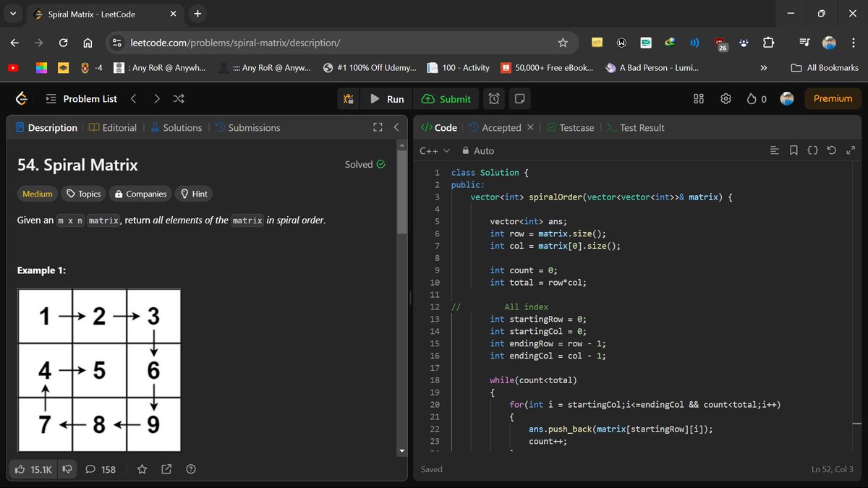Open the '50,000+ Free eBook...' bookmark
The width and height of the screenshot is (868, 488).
[x=548, y=68]
